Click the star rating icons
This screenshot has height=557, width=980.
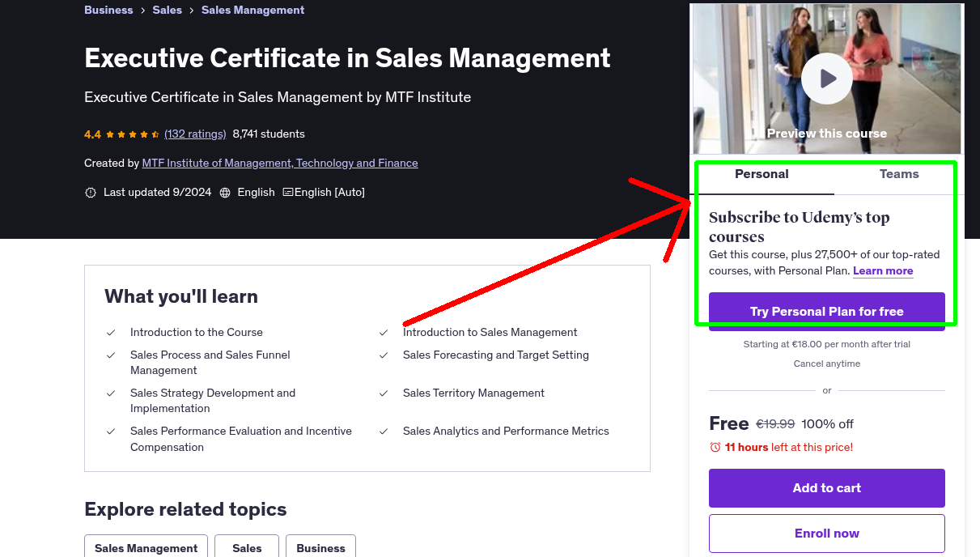132,134
